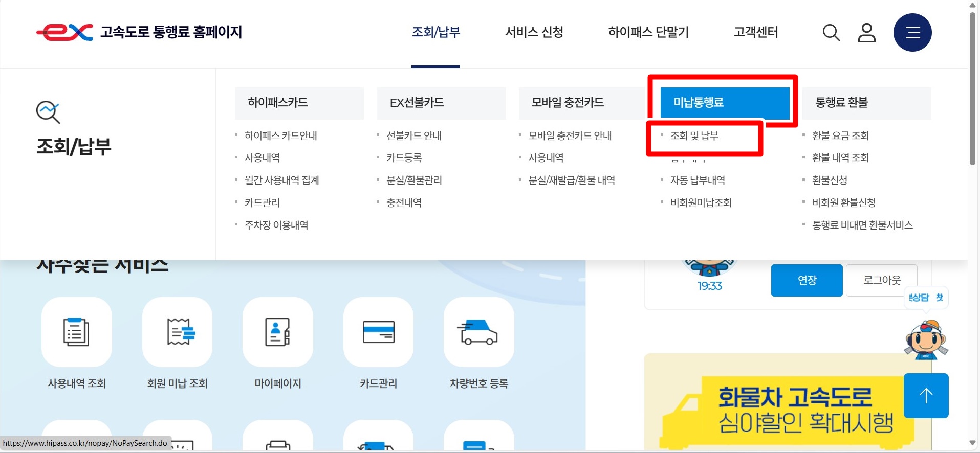Open 월간 사용내역 집계 link
Viewport: 980px width, 453px height.
282,180
